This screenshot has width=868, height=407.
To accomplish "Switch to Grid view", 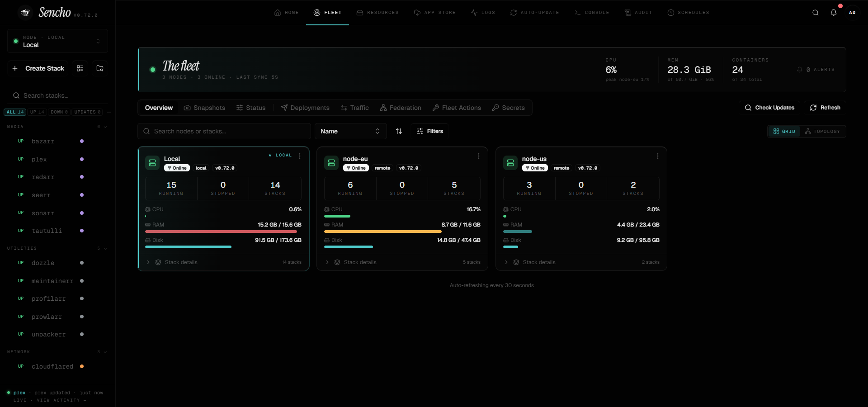I will point(784,131).
